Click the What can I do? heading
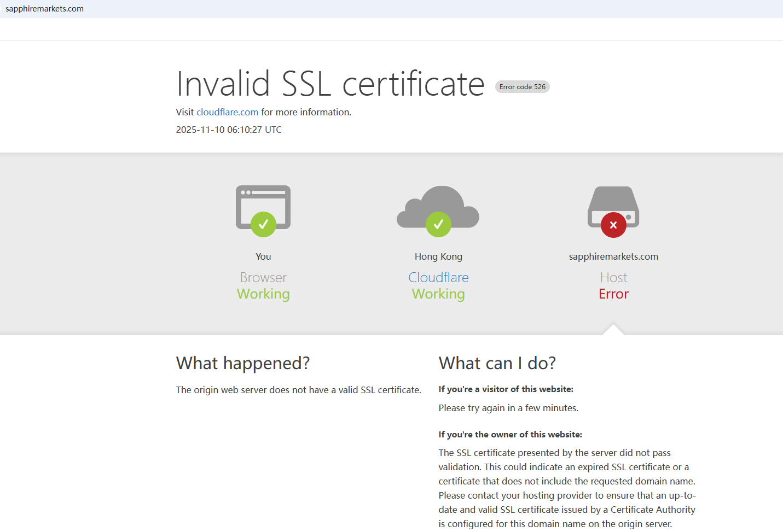Screen dimensions: 783x532 point(497,363)
